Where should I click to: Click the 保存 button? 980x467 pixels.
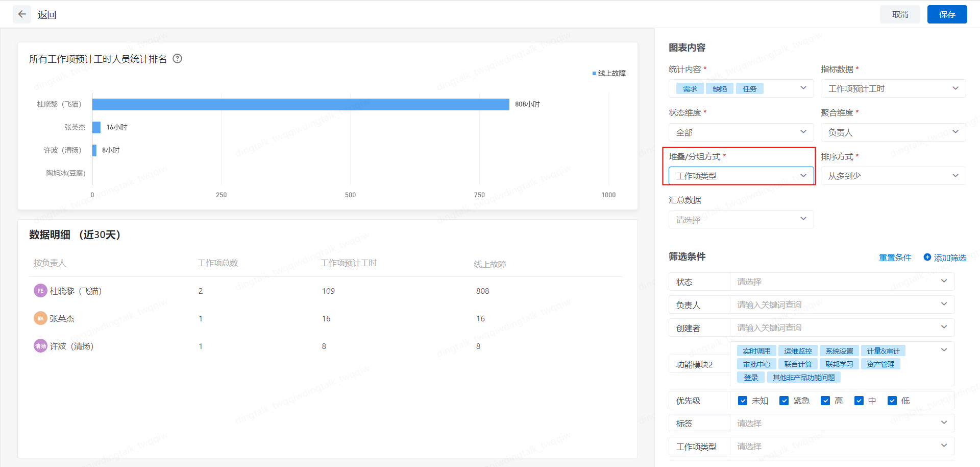(x=947, y=14)
